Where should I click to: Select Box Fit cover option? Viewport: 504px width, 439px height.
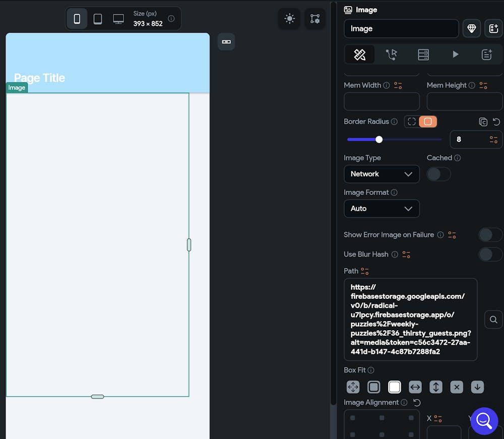coord(395,387)
